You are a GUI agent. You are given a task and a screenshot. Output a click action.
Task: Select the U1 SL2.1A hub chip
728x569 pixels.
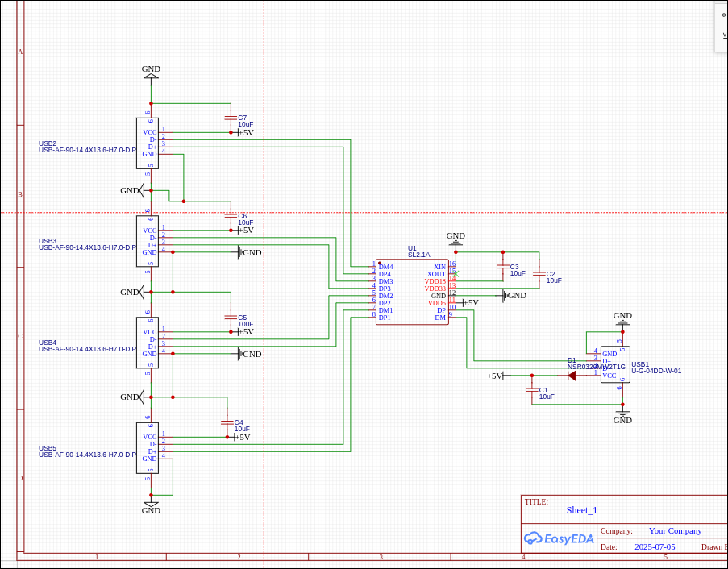pyautogui.click(x=412, y=292)
